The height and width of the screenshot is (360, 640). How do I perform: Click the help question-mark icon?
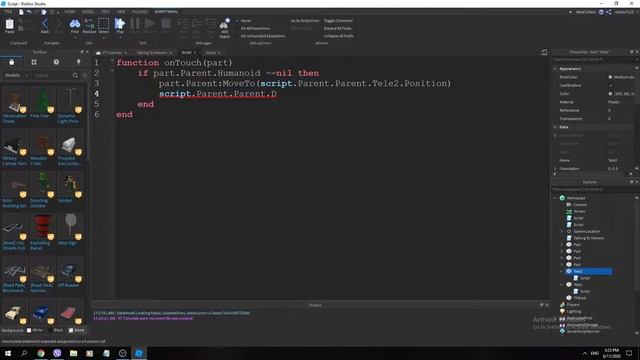(x=601, y=12)
